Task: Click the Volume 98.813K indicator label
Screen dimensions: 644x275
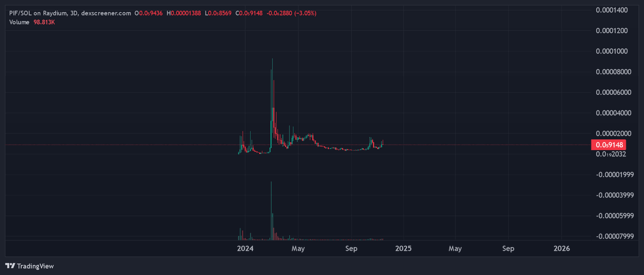Action: (x=32, y=21)
